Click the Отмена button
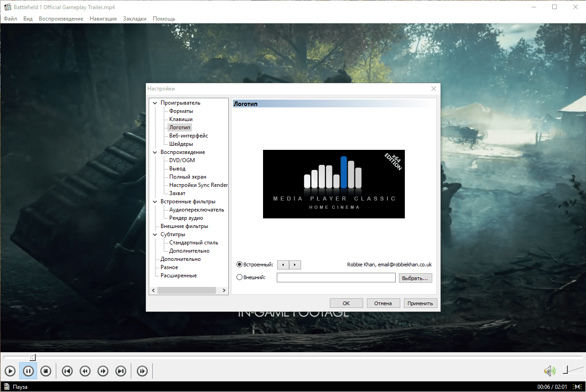 [x=383, y=303]
